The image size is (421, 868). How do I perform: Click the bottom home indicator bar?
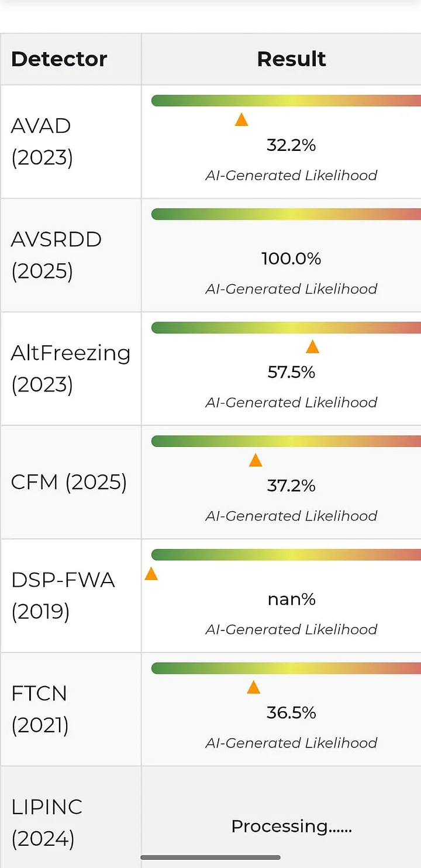click(x=210, y=857)
